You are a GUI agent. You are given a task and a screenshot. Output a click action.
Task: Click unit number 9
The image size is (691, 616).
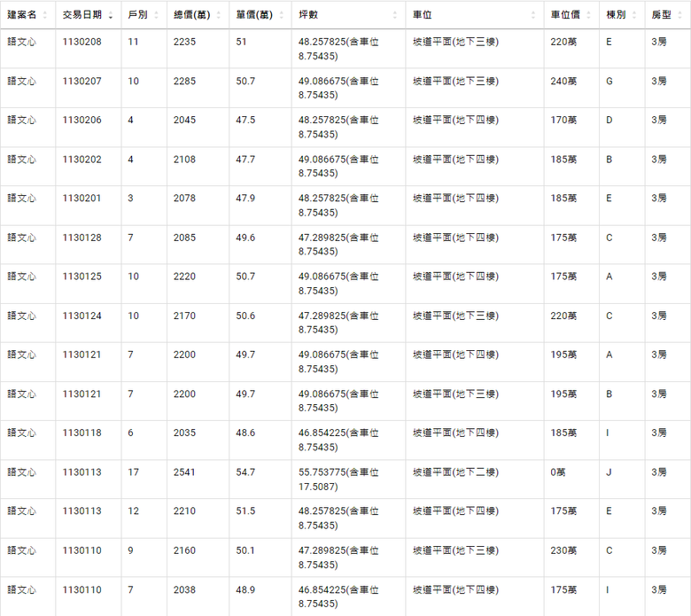[x=130, y=550]
